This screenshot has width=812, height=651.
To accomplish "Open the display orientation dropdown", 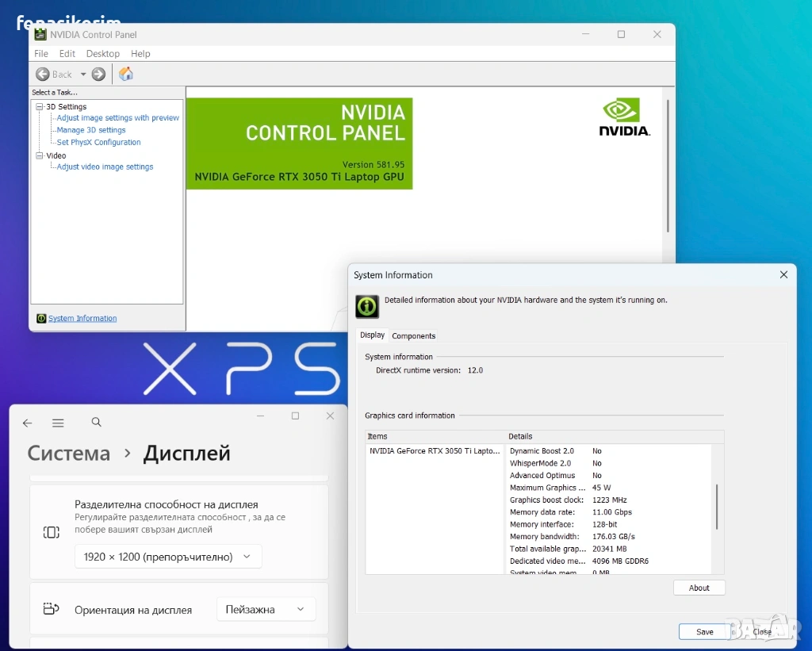I will pyautogui.click(x=266, y=610).
